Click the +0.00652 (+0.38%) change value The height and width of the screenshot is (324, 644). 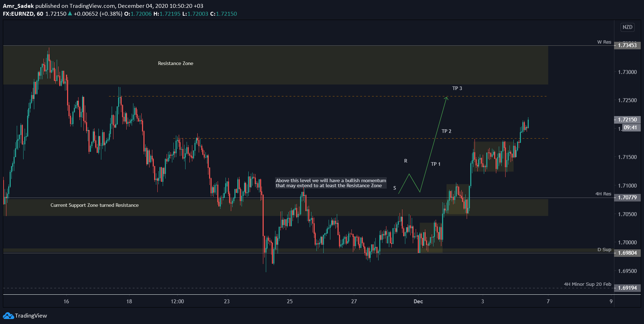coord(98,14)
